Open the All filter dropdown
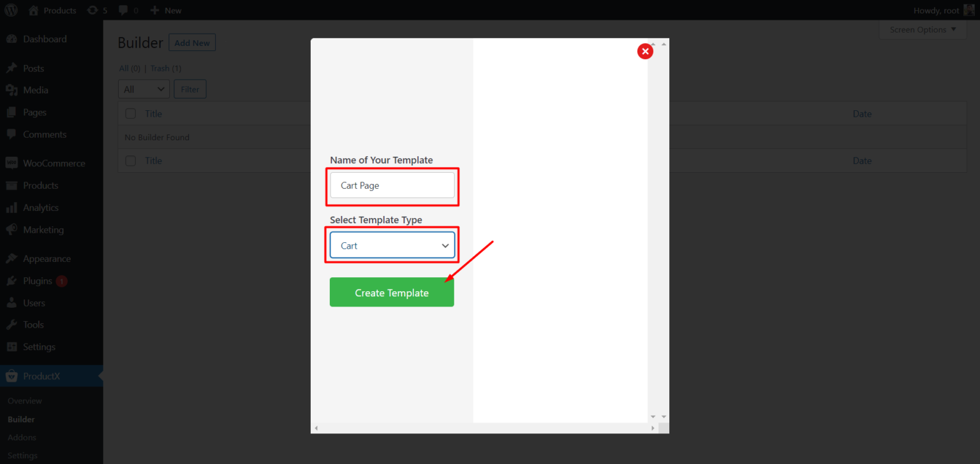 coord(143,89)
